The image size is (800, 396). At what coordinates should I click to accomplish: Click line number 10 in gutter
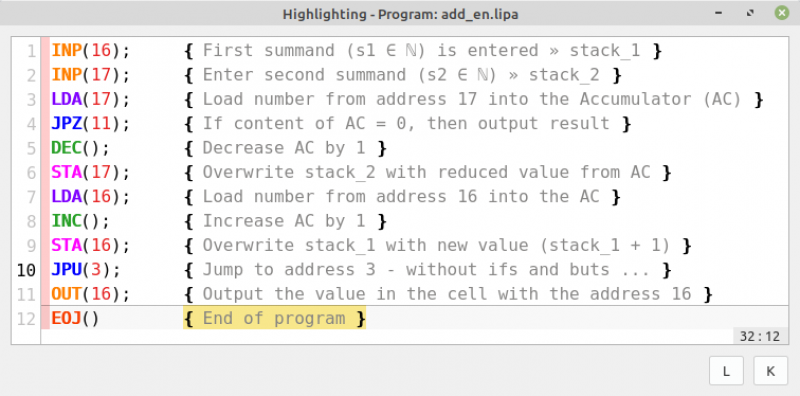(26, 270)
